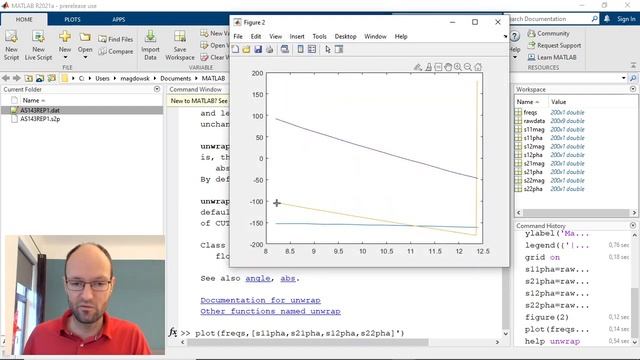Viewport: 640px width, 360px height.
Task: Click New Figure icon in Figure 2 toolbar
Action: coord(236,49)
